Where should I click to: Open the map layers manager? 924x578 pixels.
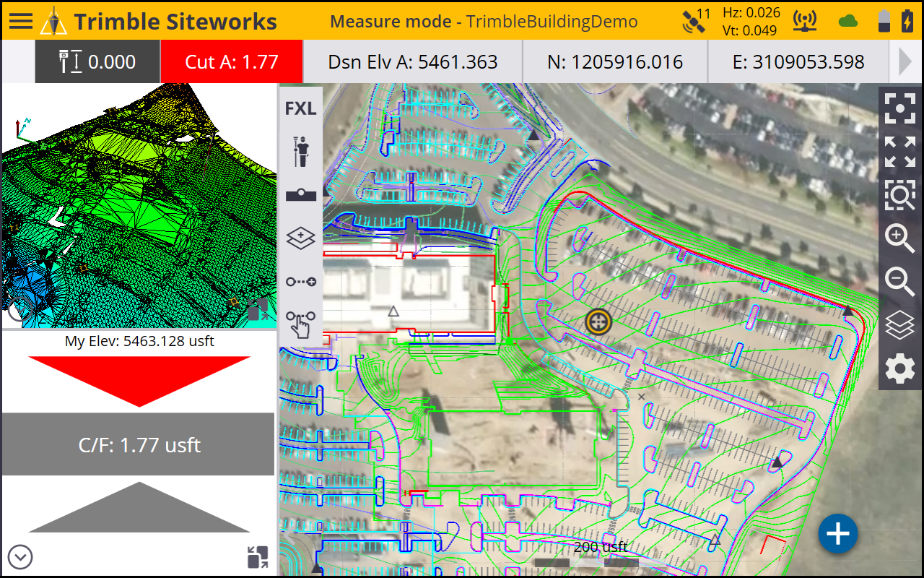tap(899, 325)
